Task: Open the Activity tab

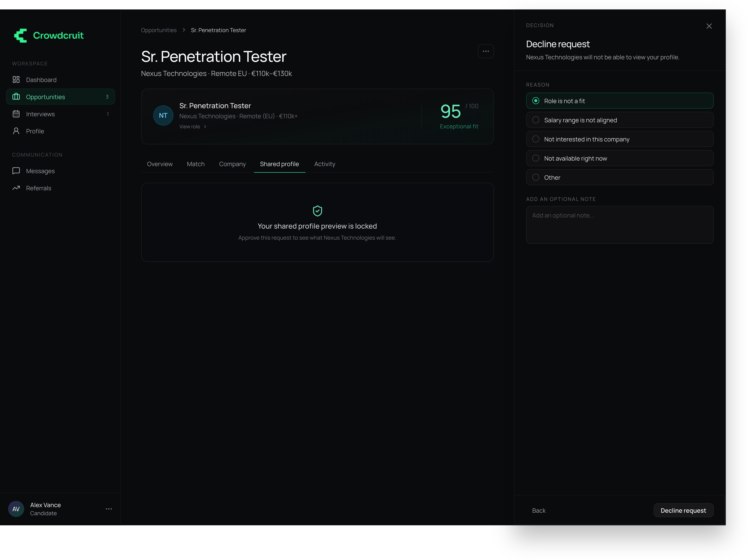Action: [x=325, y=164]
